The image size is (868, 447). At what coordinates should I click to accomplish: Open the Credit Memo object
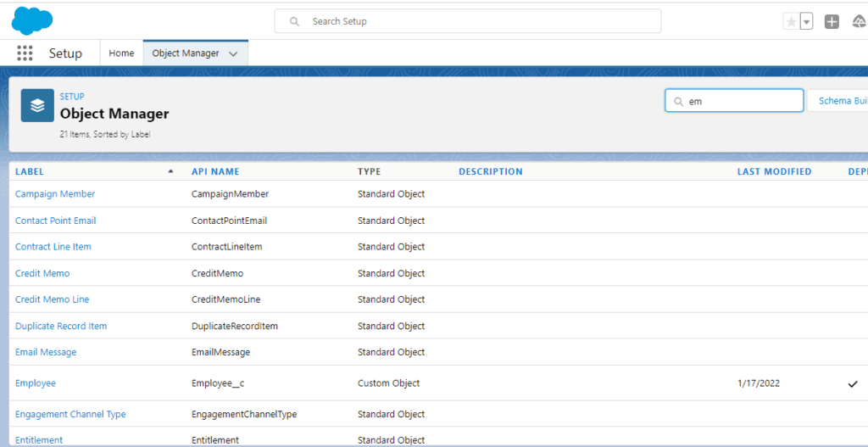[x=42, y=273]
